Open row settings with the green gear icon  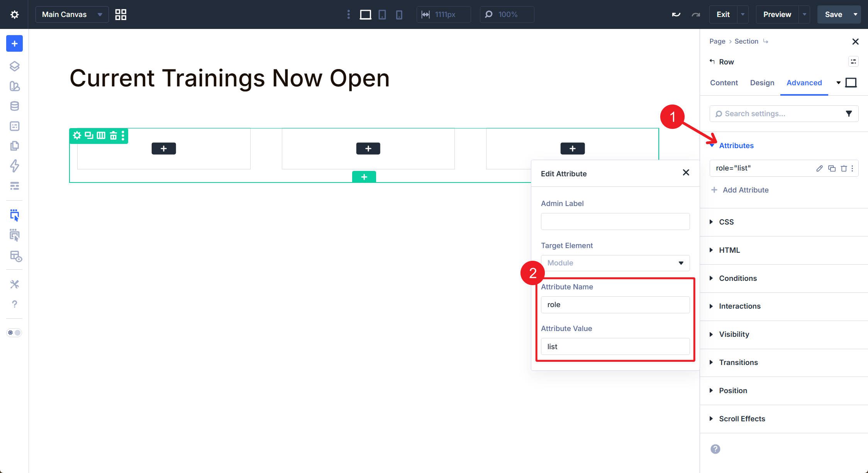pos(77,135)
